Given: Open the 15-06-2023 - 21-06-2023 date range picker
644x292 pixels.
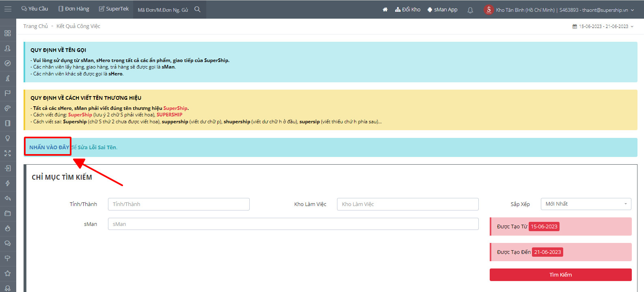Looking at the screenshot, I should coord(603,26).
